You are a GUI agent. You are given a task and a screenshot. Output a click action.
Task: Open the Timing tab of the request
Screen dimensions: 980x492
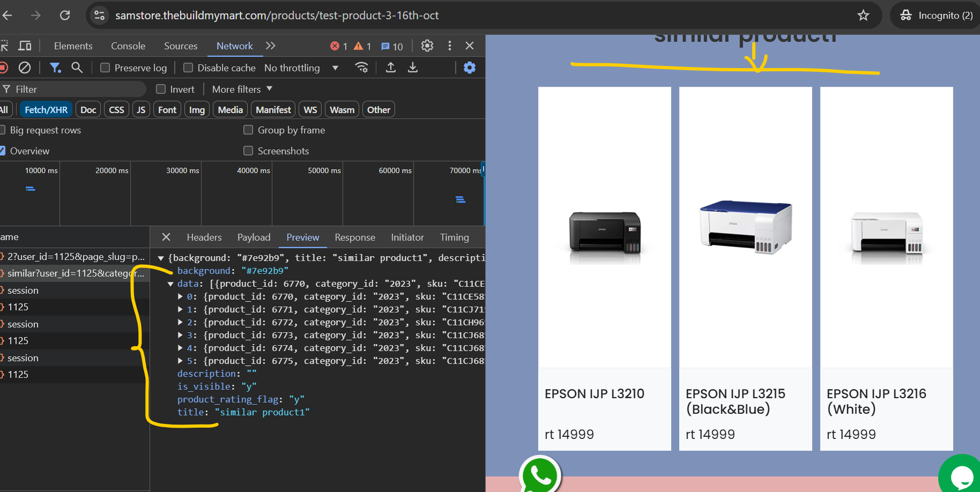[455, 237]
